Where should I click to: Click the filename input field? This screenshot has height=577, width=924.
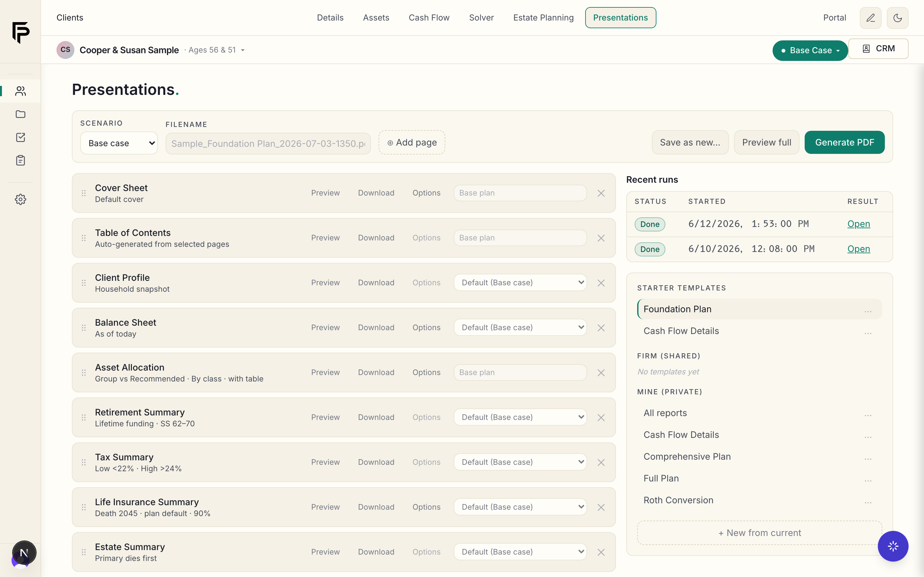(268, 144)
